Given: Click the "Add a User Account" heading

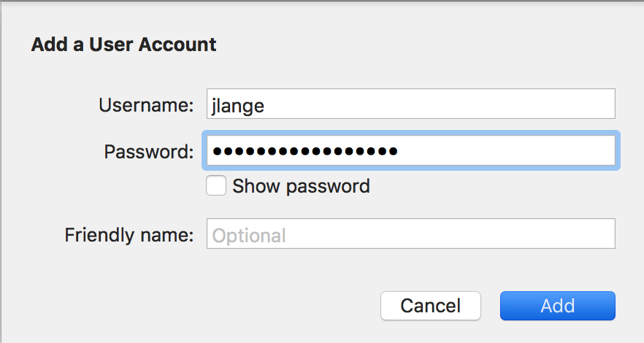Looking at the screenshot, I should [x=124, y=45].
